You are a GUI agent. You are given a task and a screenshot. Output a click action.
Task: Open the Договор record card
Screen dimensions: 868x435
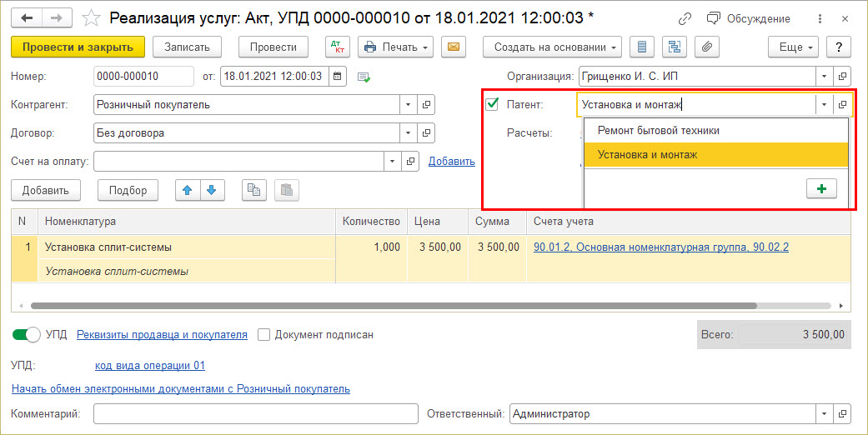426,132
